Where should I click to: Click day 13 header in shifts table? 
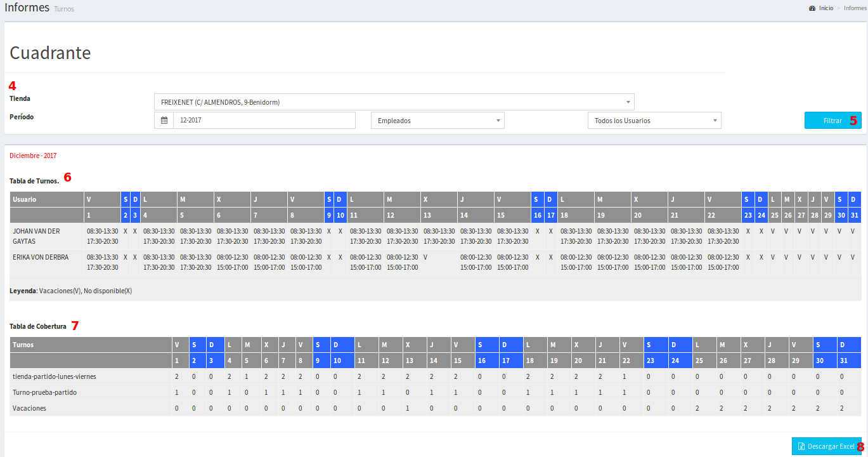coord(439,215)
